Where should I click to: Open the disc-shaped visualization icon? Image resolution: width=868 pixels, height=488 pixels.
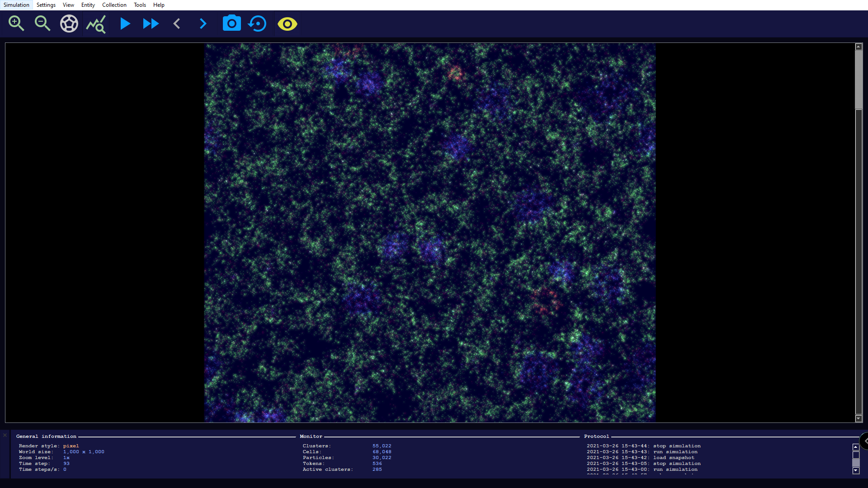(69, 23)
